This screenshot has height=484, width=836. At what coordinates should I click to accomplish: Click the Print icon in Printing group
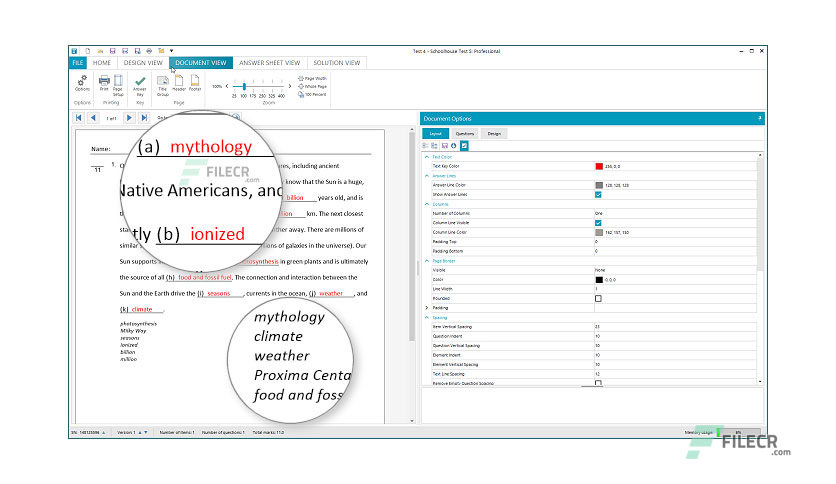[104, 81]
